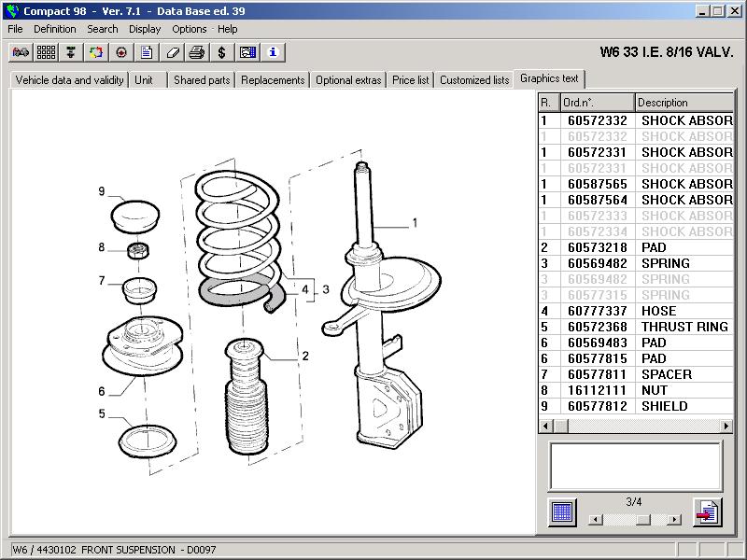Click the empty text box below parts list
Viewport: 747px width, 560px height.
click(636, 466)
